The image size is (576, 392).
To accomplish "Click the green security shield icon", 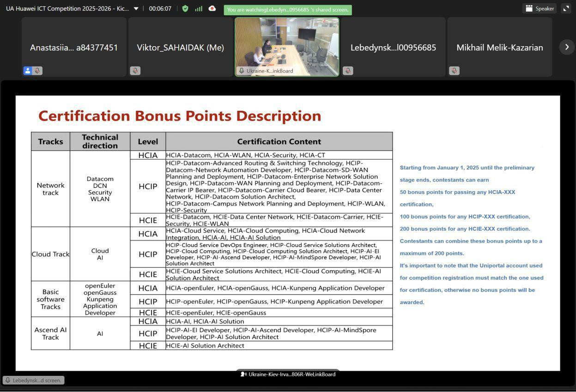I will point(185,9).
